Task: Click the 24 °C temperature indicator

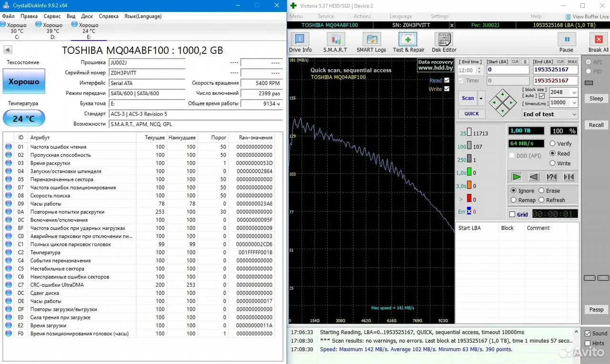Action: 24,118
